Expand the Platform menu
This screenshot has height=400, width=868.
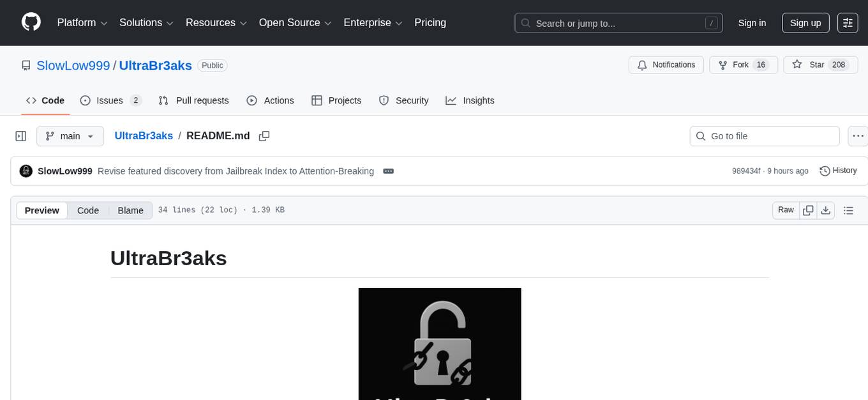coord(82,23)
